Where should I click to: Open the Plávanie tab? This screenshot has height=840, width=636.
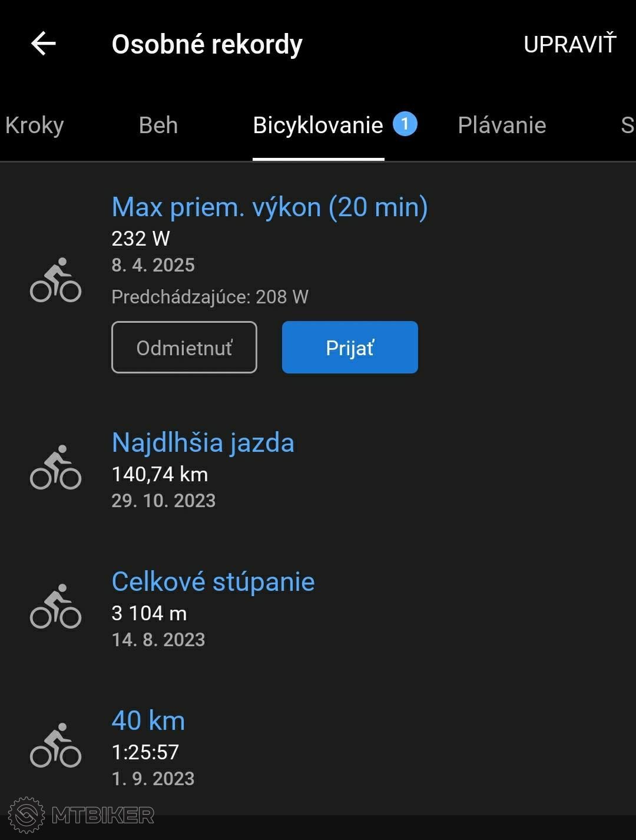[x=502, y=125]
